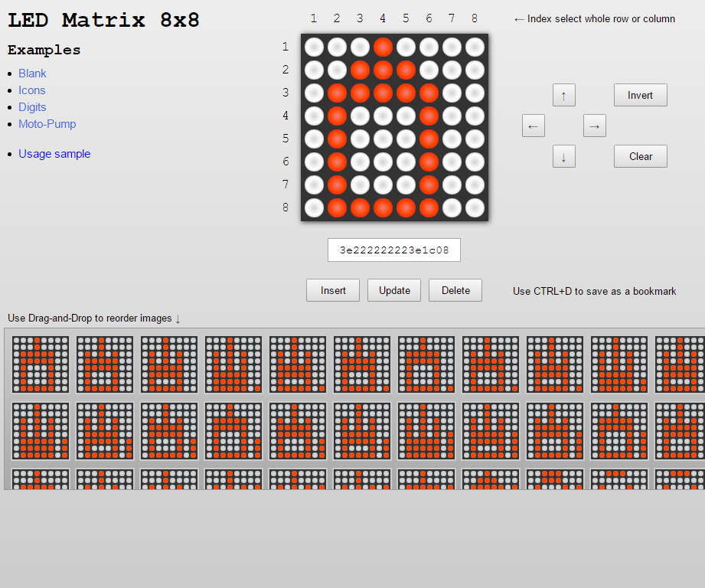This screenshot has width=705, height=588.
Task: Open the Icons example
Action: [x=31, y=90]
